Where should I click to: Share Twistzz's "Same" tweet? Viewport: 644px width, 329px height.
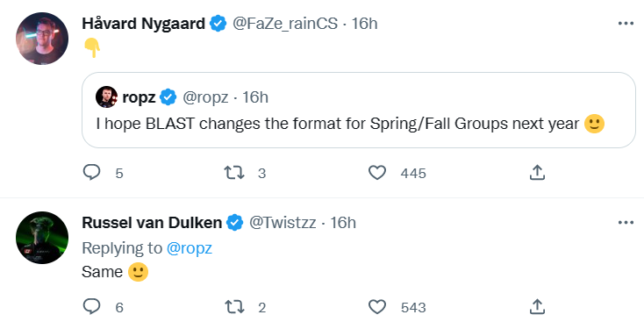[x=537, y=307]
